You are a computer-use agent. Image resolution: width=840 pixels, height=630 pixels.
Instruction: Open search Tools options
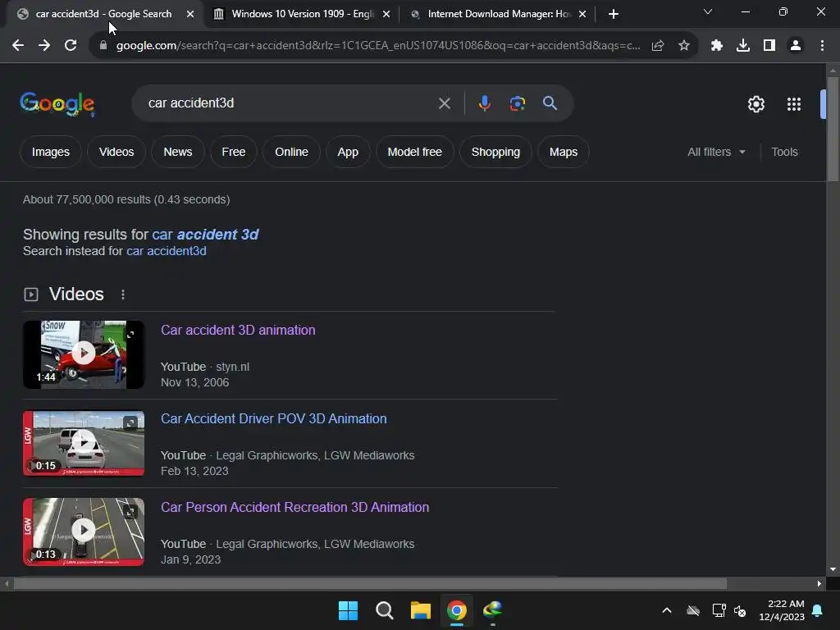(x=784, y=152)
